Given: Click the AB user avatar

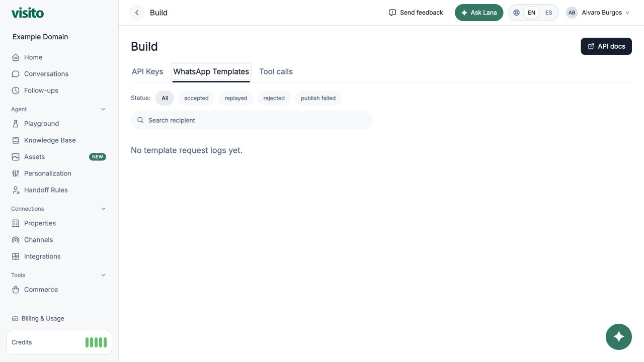Looking at the screenshot, I should click(x=572, y=13).
